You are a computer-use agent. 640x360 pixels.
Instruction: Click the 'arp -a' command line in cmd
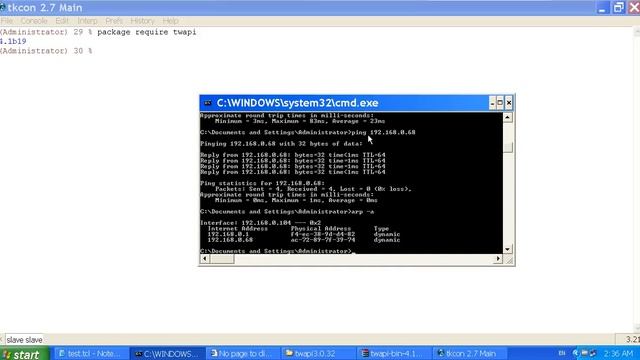point(287,211)
